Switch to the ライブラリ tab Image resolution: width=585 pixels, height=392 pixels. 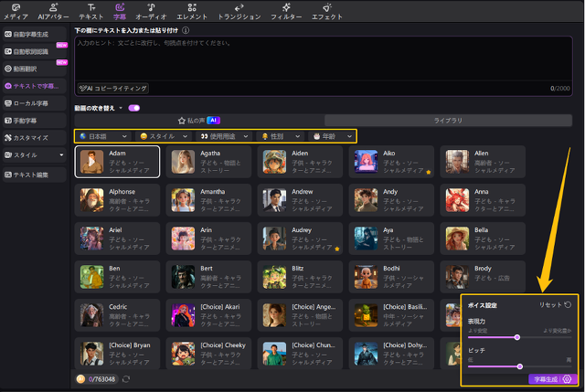[x=448, y=121]
